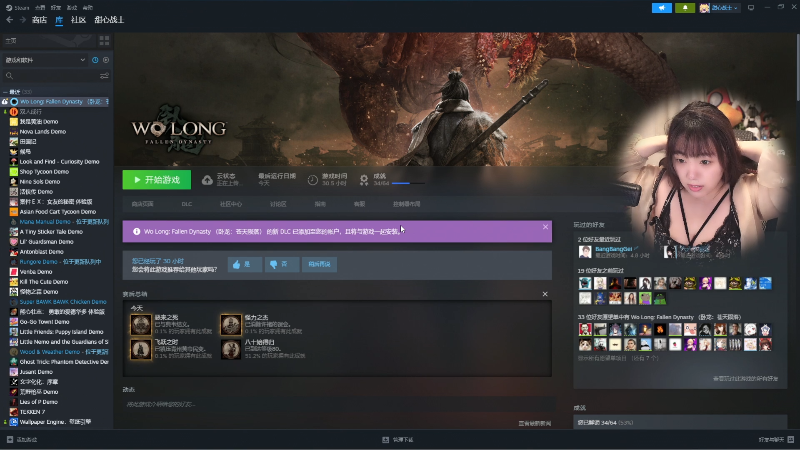Viewport: 800px width, 450px height.
Task: Open the Steam menu with its logo
Action: pos(17,8)
